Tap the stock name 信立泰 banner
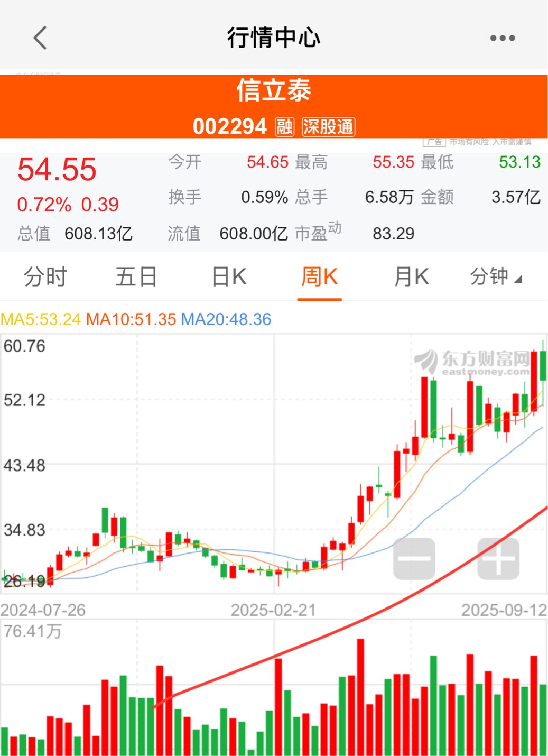Image resolution: width=548 pixels, height=756 pixels. coord(274,90)
